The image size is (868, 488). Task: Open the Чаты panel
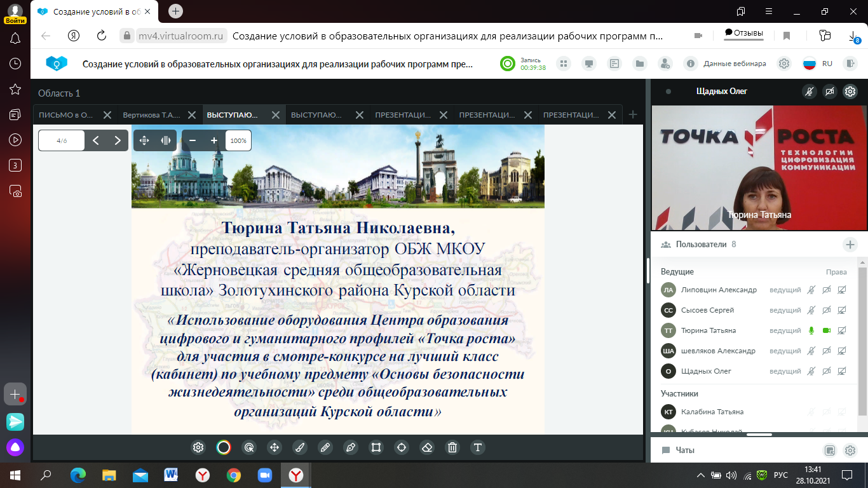point(685,450)
